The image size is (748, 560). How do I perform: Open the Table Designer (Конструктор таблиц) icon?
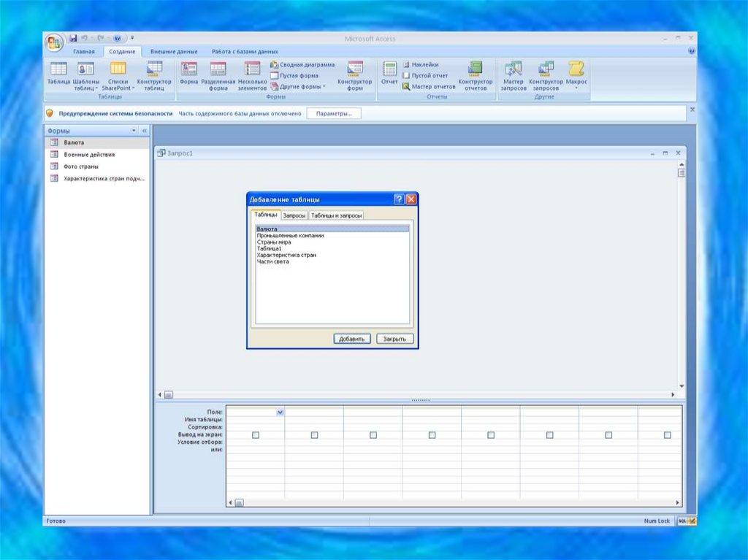153,72
